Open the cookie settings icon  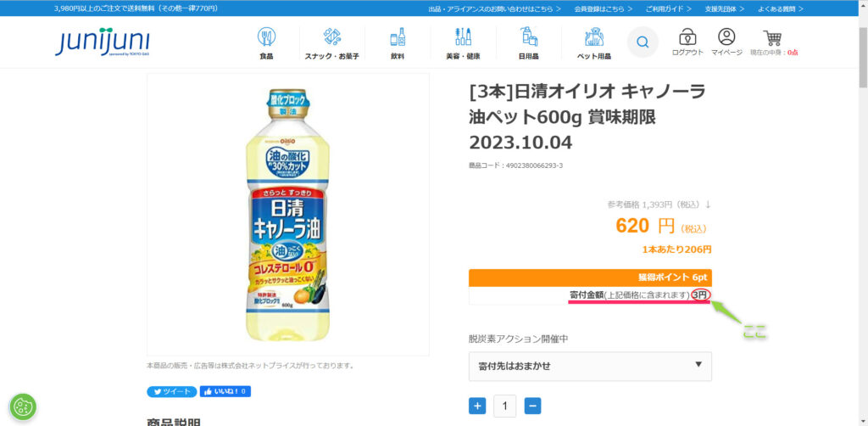point(23,407)
